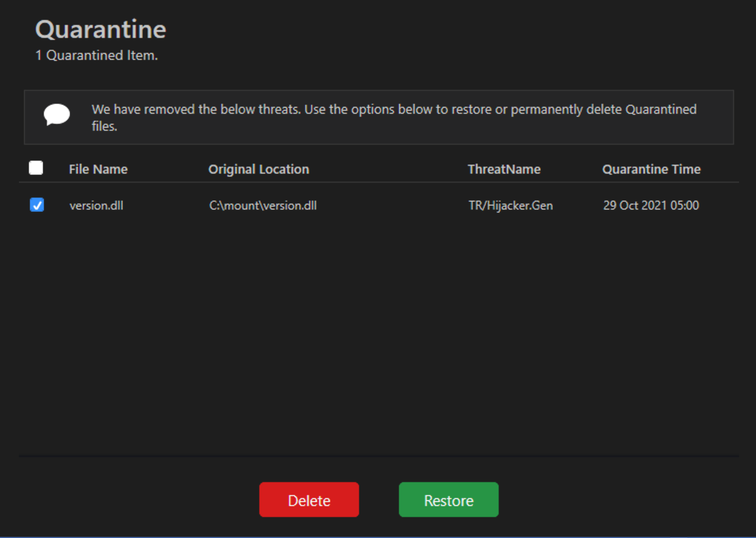Viewport: 756px width, 538px height.
Task: Click the TR/Hijacker.Gen threat name
Action: point(511,205)
